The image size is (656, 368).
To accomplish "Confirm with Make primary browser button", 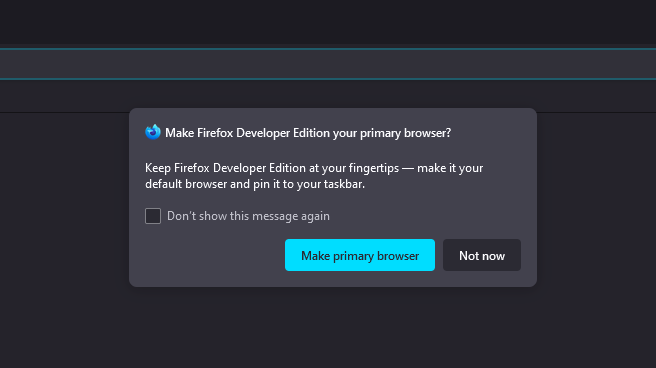I will 360,255.
